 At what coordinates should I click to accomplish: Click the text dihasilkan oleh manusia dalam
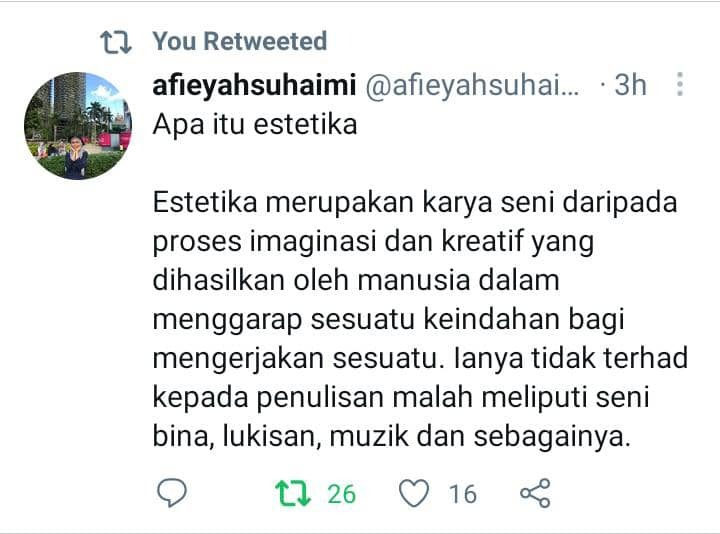(x=356, y=281)
